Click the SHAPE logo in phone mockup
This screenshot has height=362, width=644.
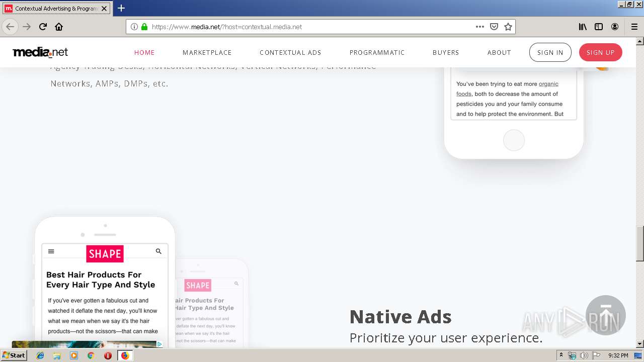tap(105, 254)
